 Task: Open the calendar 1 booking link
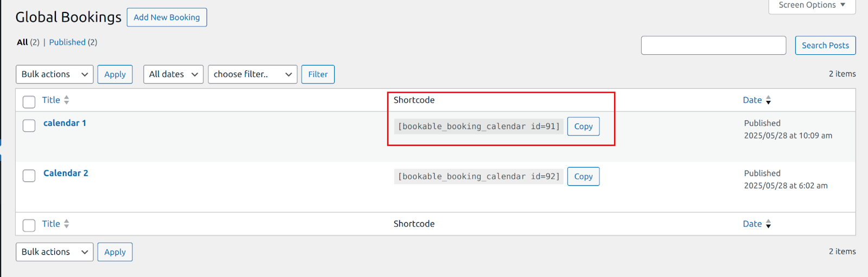point(65,123)
